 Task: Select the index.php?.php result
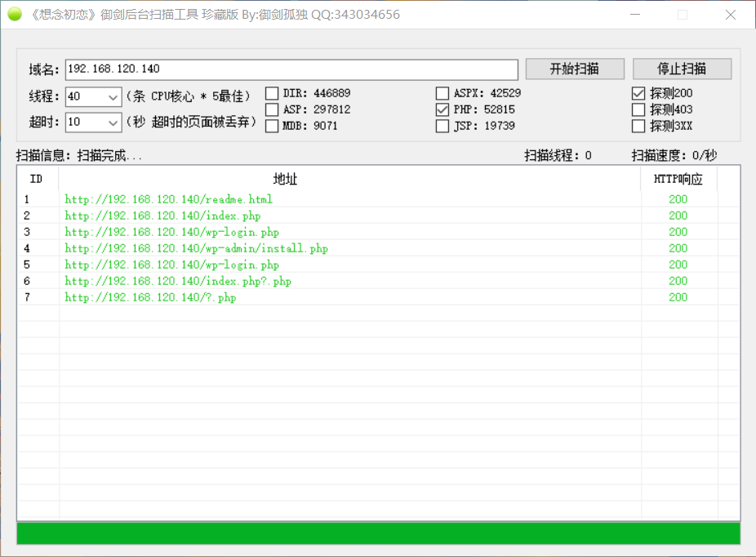[x=378, y=281]
